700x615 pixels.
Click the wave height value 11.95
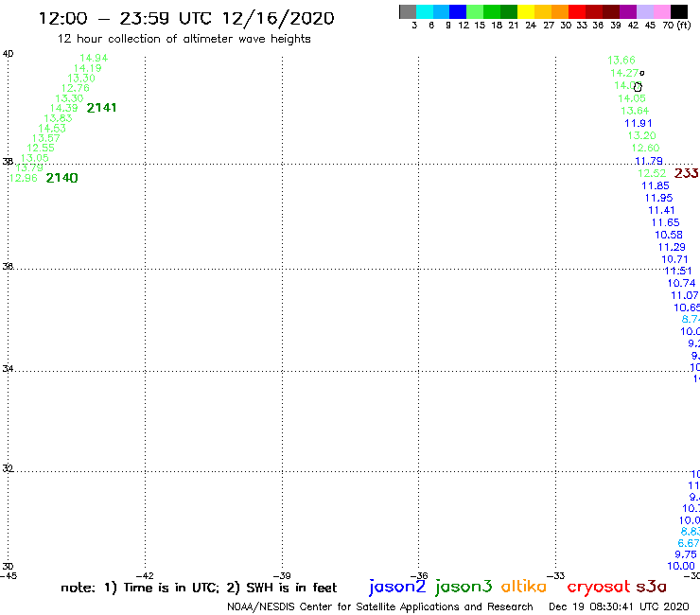pos(659,198)
